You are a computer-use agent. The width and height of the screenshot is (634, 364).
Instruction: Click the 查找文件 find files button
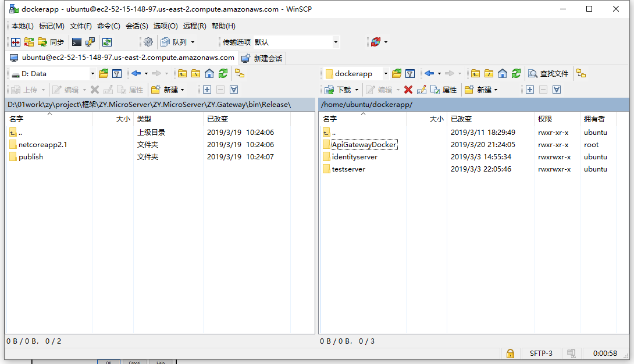[x=548, y=73]
